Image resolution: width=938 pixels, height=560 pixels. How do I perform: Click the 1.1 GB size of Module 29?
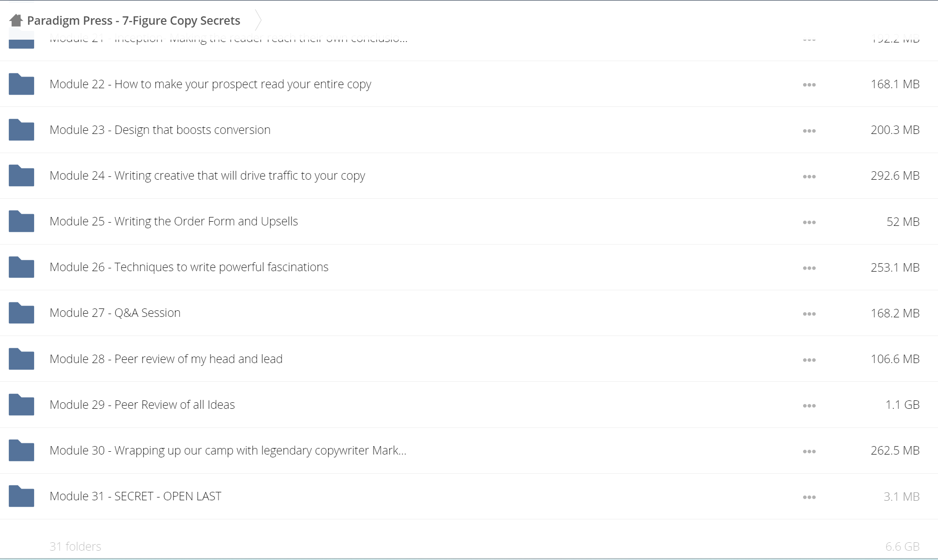pyautogui.click(x=903, y=405)
